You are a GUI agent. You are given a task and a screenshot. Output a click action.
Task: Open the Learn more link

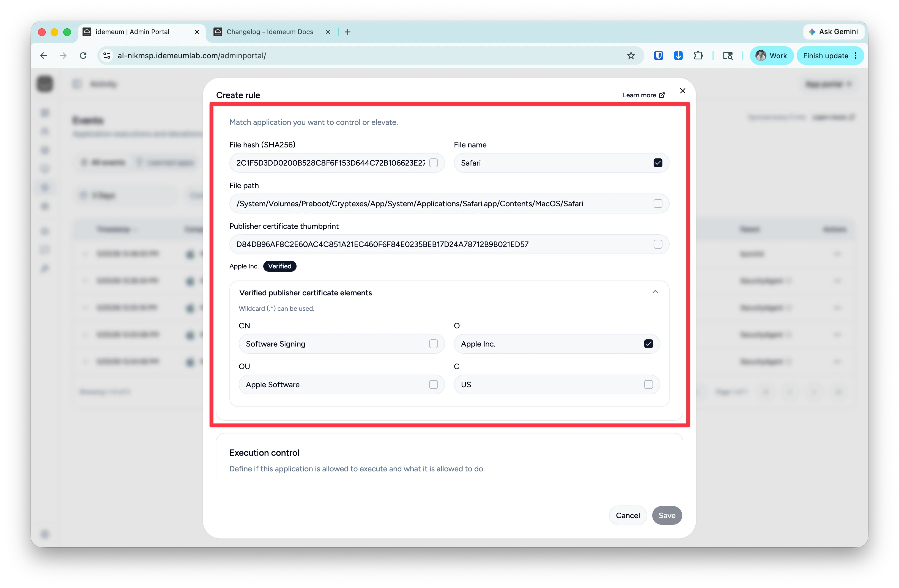(643, 95)
